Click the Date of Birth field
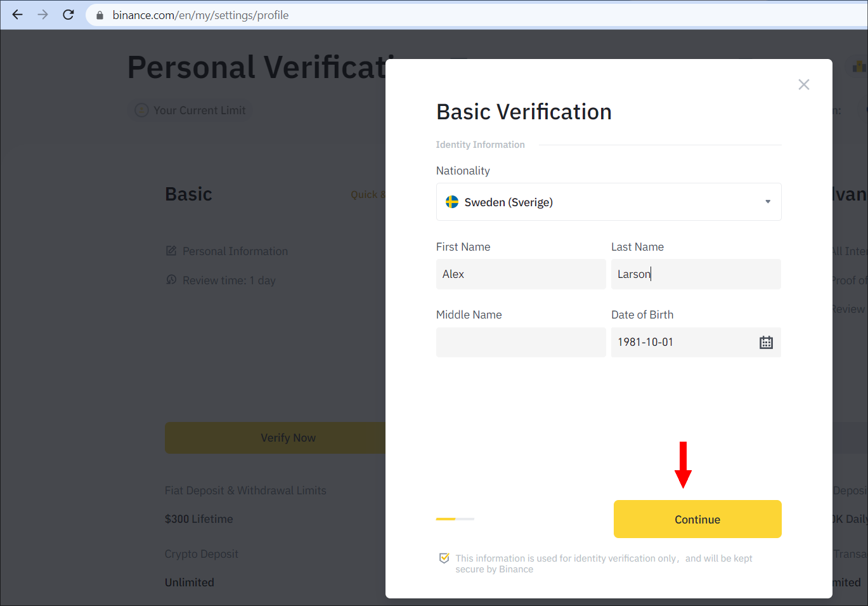The height and width of the screenshot is (606, 868). (x=696, y=342)
